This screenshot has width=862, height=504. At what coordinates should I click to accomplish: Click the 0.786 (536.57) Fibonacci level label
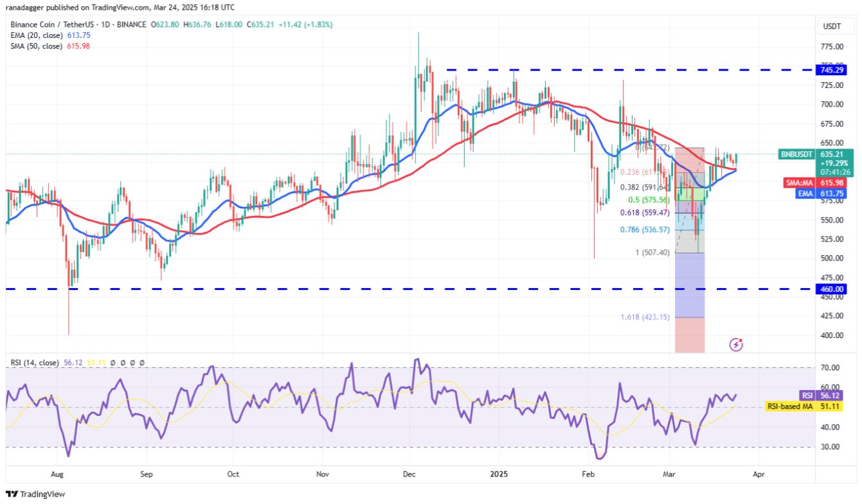644,230
